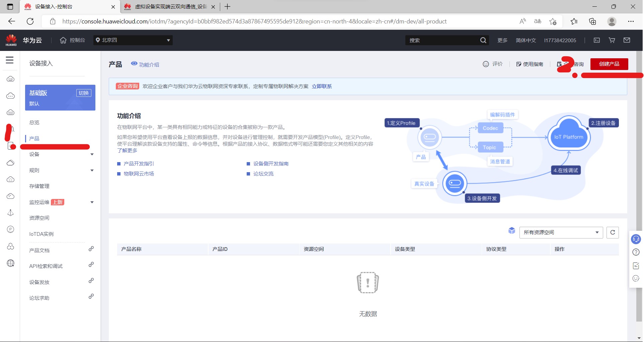644x342 pixels.
Task: Open the shopping cart icon
Action: click(x=612, y=40)
